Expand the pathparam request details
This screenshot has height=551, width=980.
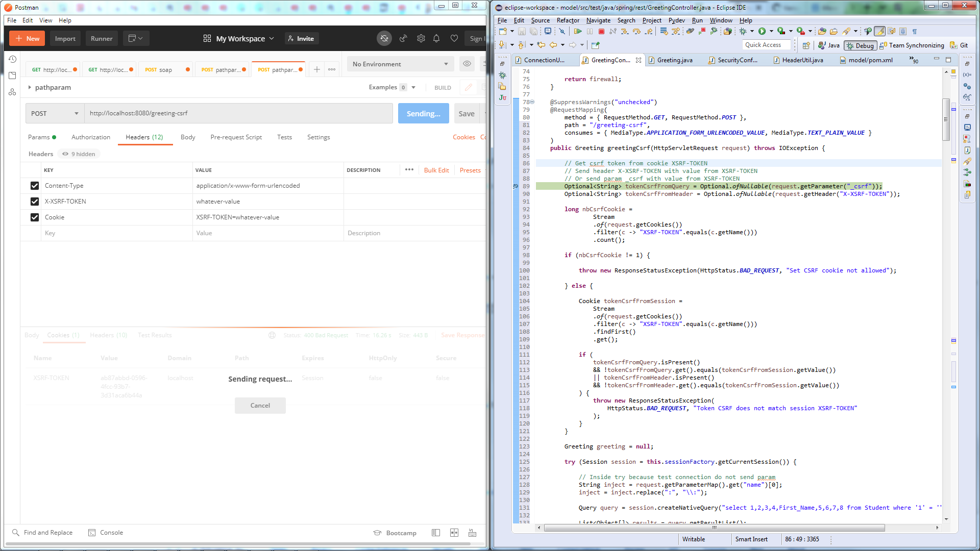point(31,87)
